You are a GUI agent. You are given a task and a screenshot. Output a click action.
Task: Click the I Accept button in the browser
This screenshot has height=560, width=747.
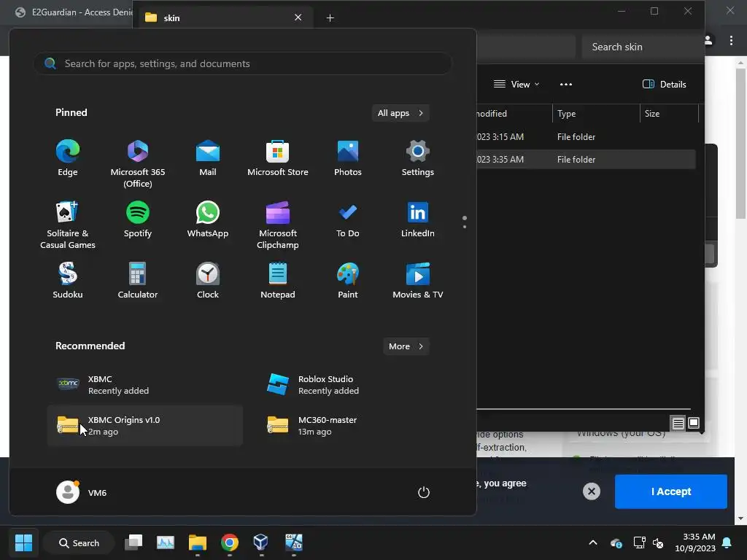coord(671,491)
